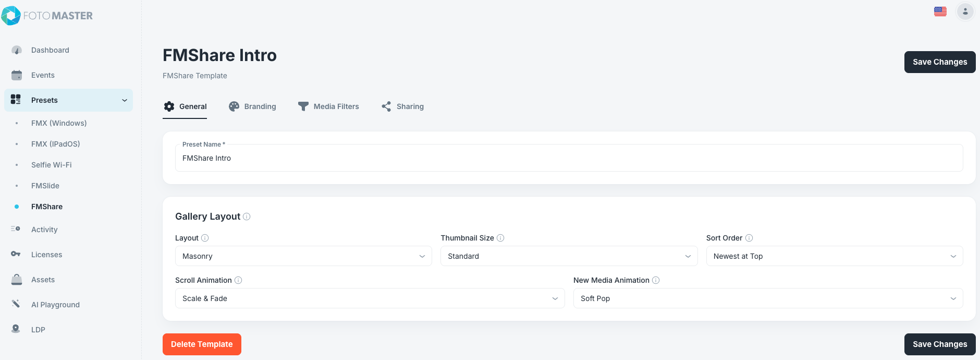
Task: Show info tooltip for Thumbnail Size
Action: [500, 238]
